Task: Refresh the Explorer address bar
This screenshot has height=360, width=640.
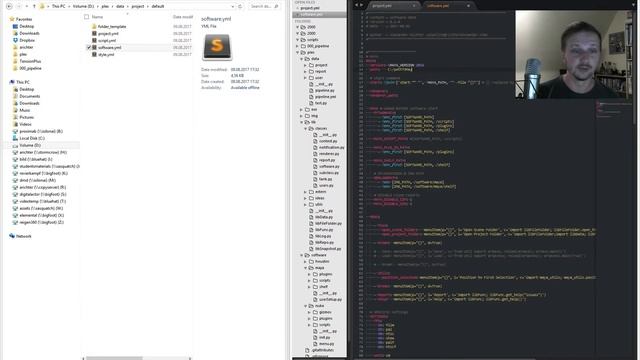Action: pos(240,7)
